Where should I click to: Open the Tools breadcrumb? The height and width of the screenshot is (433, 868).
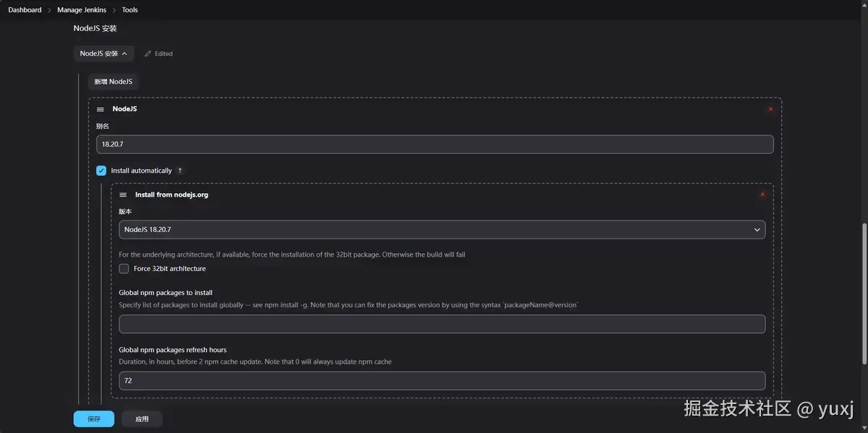(x=130, y=10)
